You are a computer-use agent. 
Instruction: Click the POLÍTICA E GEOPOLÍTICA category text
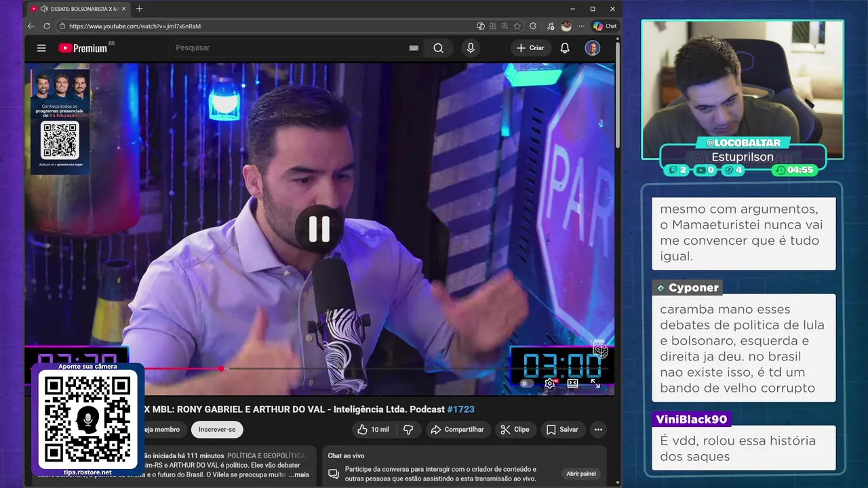[x=266, y=455]
